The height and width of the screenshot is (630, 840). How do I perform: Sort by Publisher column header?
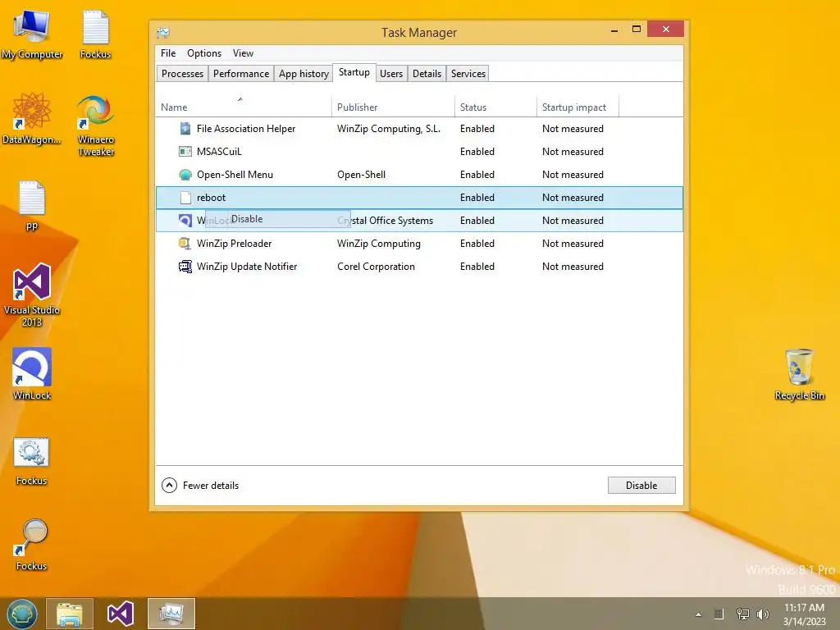(393, 106)
